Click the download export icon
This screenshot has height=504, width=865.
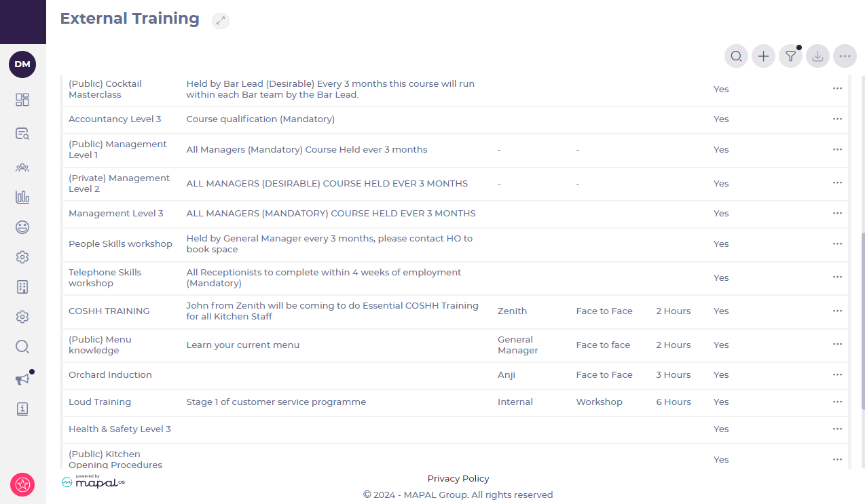click(x=817, y=56)
